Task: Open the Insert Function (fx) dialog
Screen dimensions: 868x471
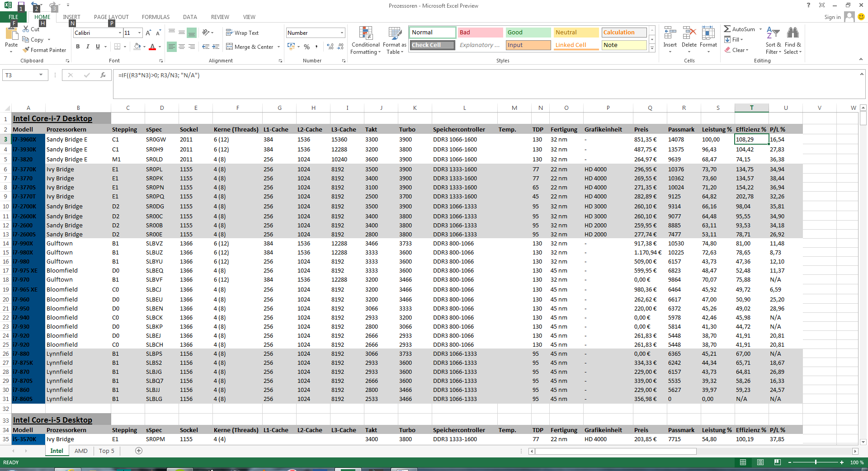Action: pos(103,75)
